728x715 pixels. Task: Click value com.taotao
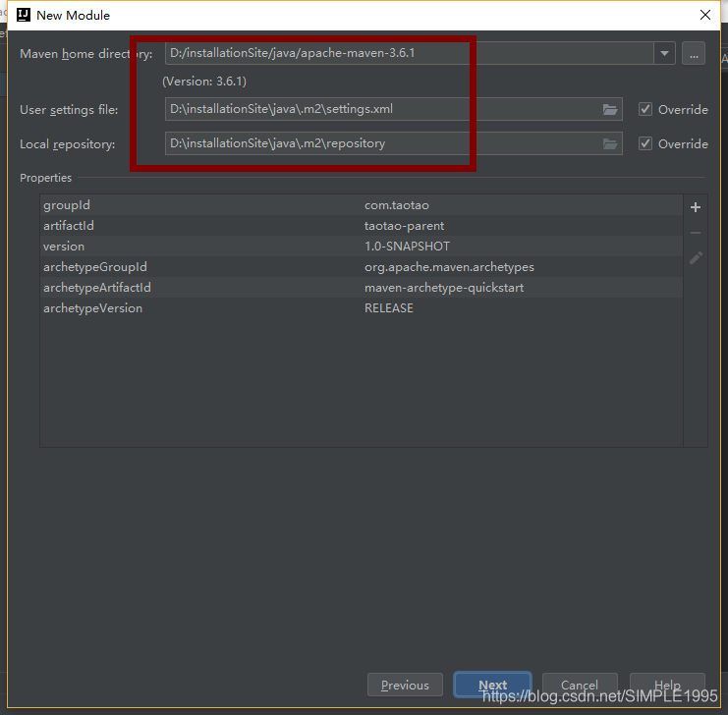pos(397,205)
